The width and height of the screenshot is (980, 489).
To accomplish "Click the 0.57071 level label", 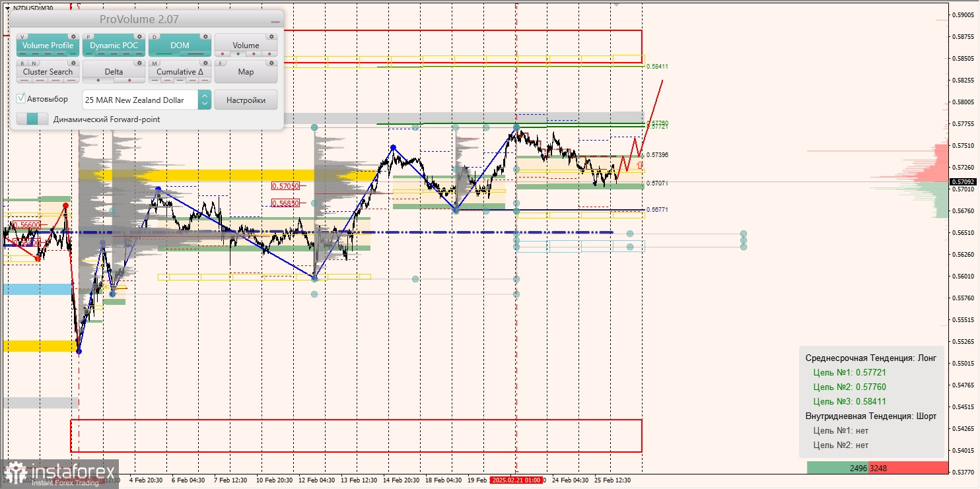I will point(657,183).
